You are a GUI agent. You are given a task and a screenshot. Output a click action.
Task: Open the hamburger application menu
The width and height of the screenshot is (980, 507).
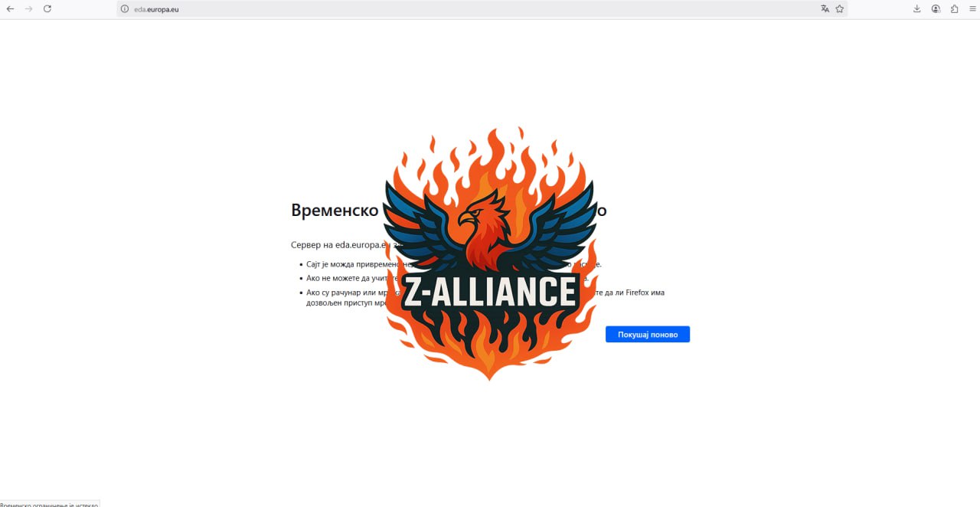click(972, 9)
